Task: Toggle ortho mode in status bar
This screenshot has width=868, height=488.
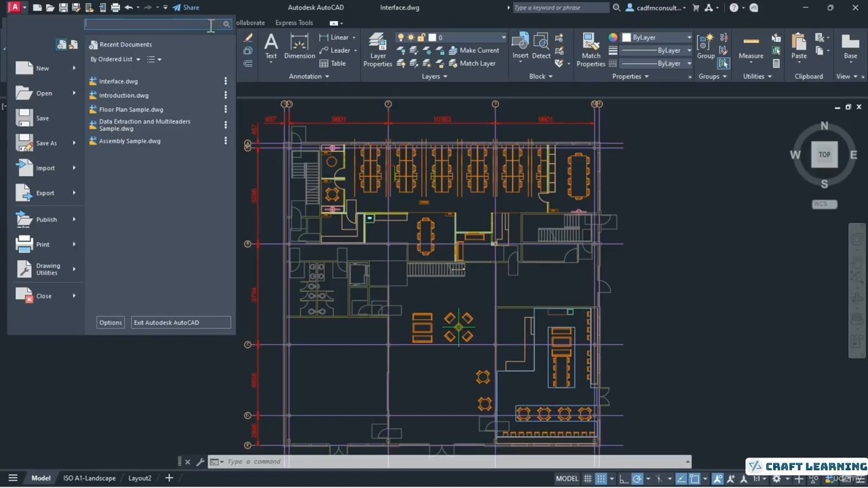Action: [x=623, y=479]
